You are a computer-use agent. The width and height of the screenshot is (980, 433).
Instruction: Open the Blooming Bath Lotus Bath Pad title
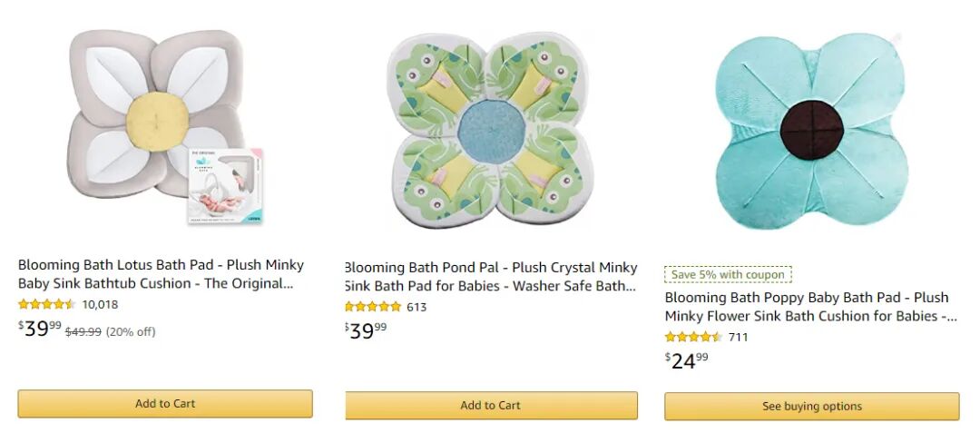pyautogui.click(x=162, y=273)
